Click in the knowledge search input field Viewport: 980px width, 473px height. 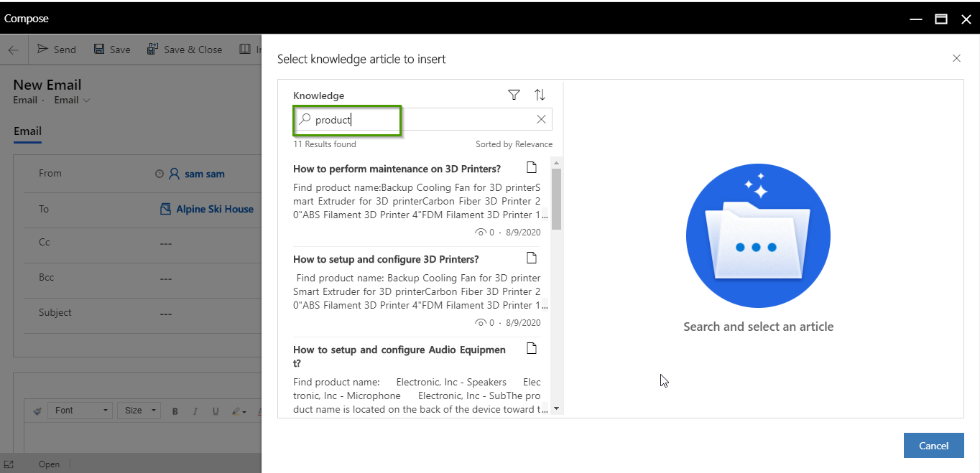(x=424, y=120)
